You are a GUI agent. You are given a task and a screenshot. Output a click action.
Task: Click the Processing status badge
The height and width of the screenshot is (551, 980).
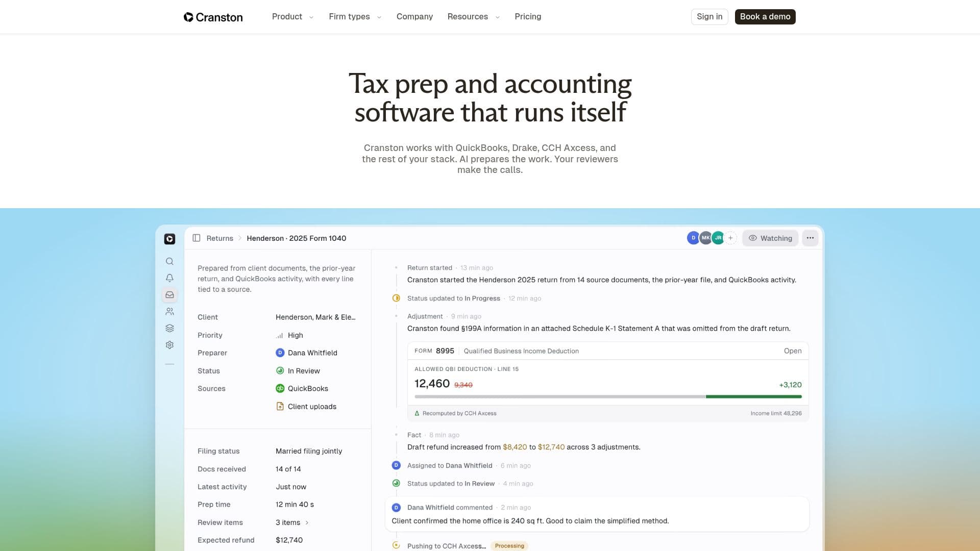[x=509, y=546]
